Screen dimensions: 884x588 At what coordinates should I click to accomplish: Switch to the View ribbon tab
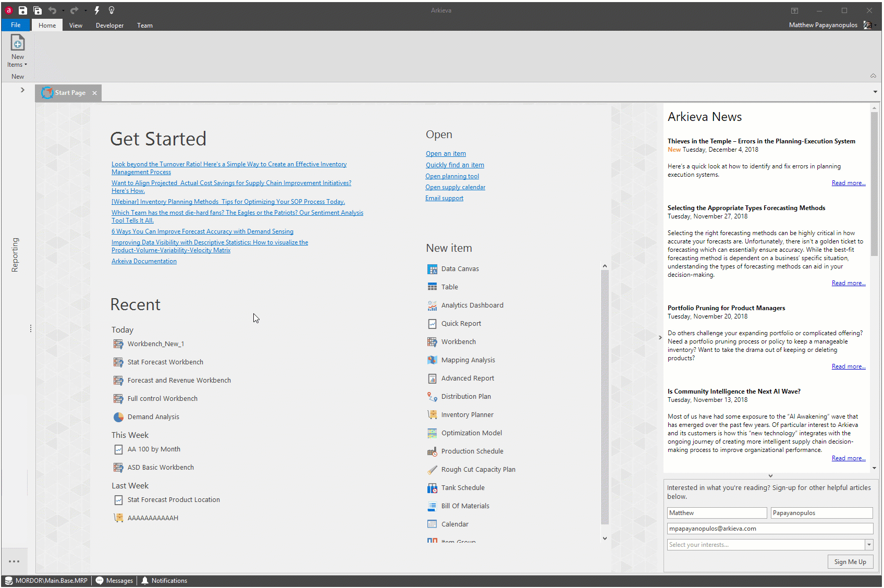pos(76,25)
